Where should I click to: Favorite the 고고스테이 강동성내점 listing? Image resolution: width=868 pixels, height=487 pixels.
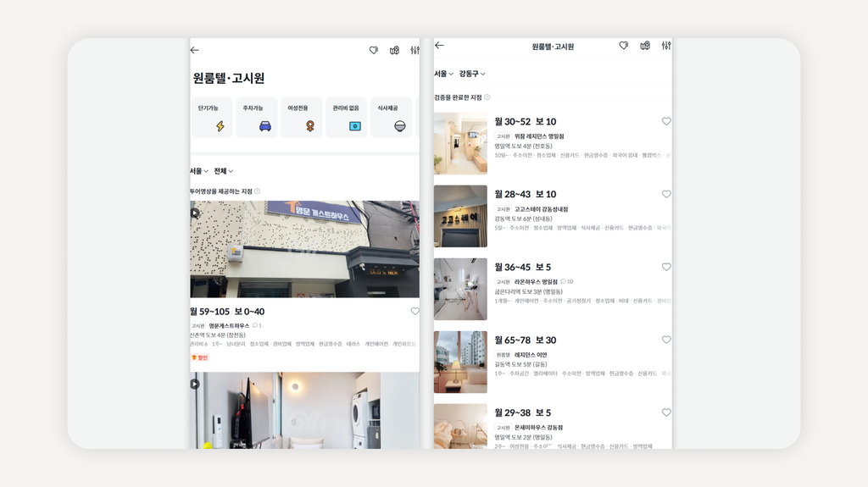click(x=666, y=194)
